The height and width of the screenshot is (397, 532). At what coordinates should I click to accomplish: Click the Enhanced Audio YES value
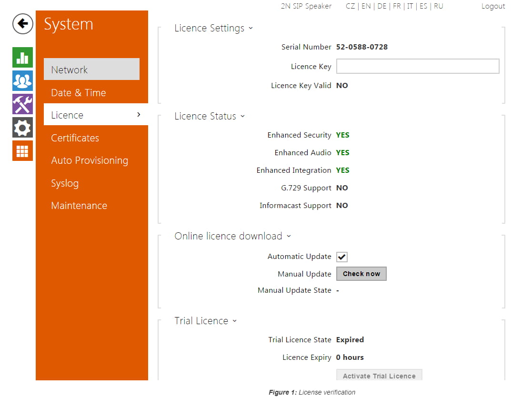[x=342, y=152]
